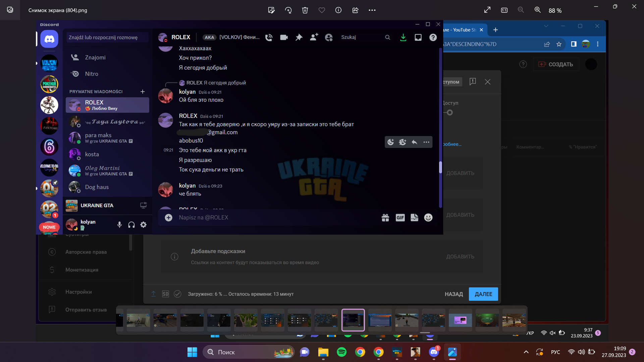Click the НАЗАД button

coord(454,294)
